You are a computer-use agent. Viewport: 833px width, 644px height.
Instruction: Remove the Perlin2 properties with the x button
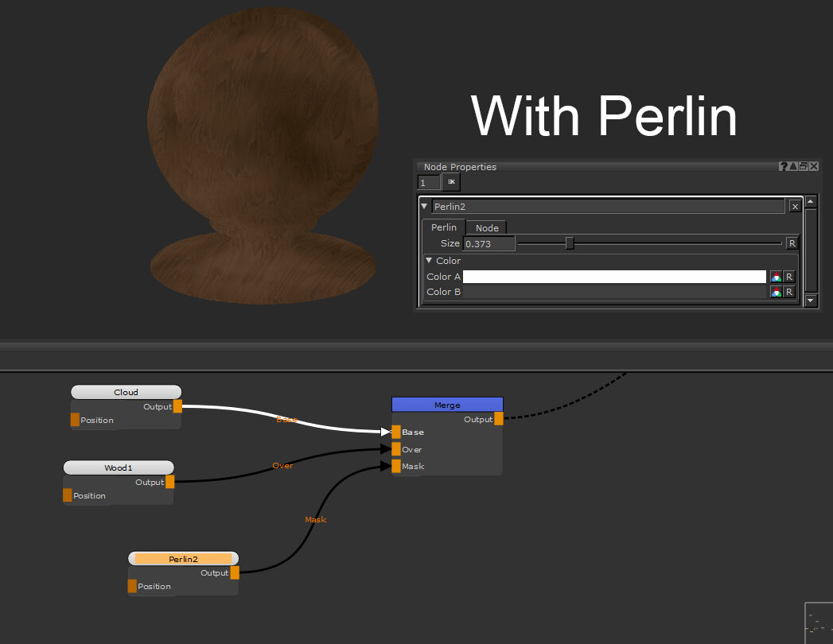coord(795,206)
